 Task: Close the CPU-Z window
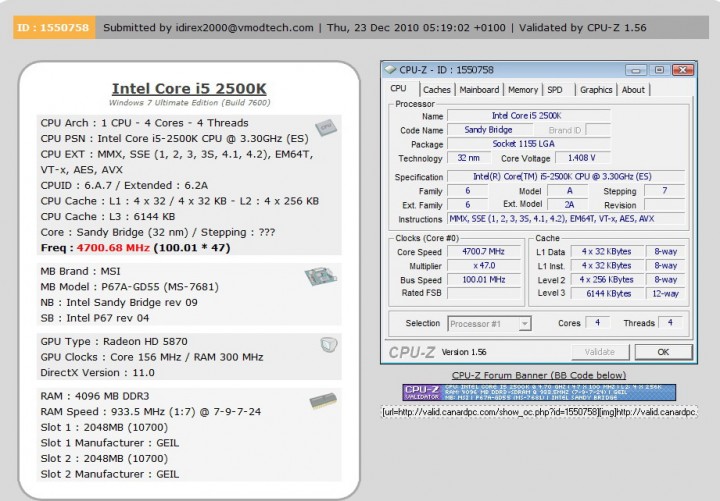tap(683, 70)
